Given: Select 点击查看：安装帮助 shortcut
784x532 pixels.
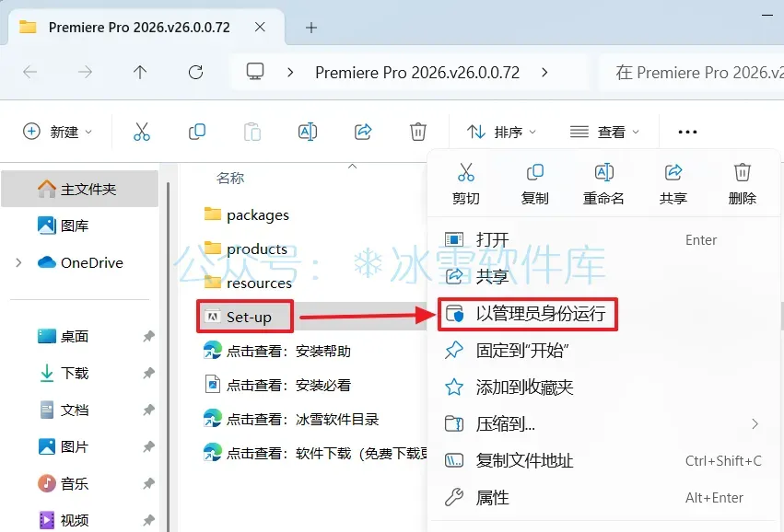Looking at the screenshot, I should (x=277, y=352).
